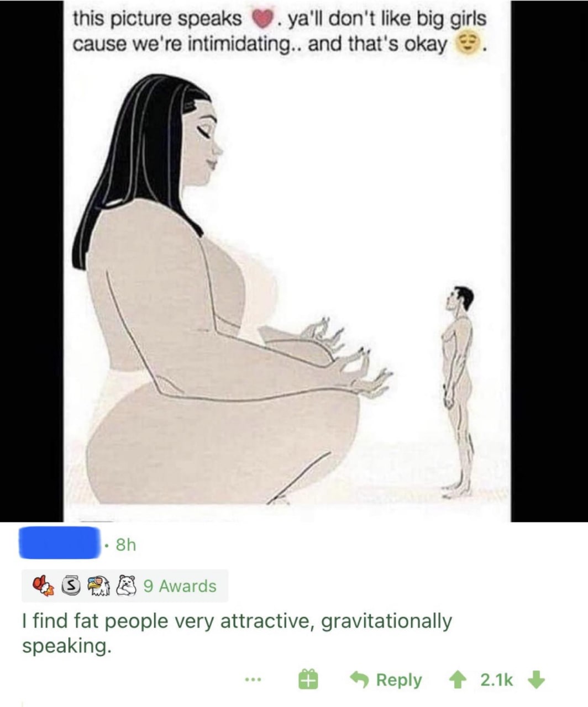Click the caption text 'this picture speaks'

[157, 19]
